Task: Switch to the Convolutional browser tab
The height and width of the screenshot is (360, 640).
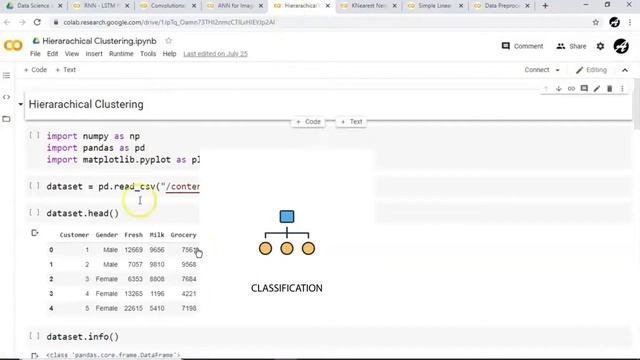Action: point(167,6)
